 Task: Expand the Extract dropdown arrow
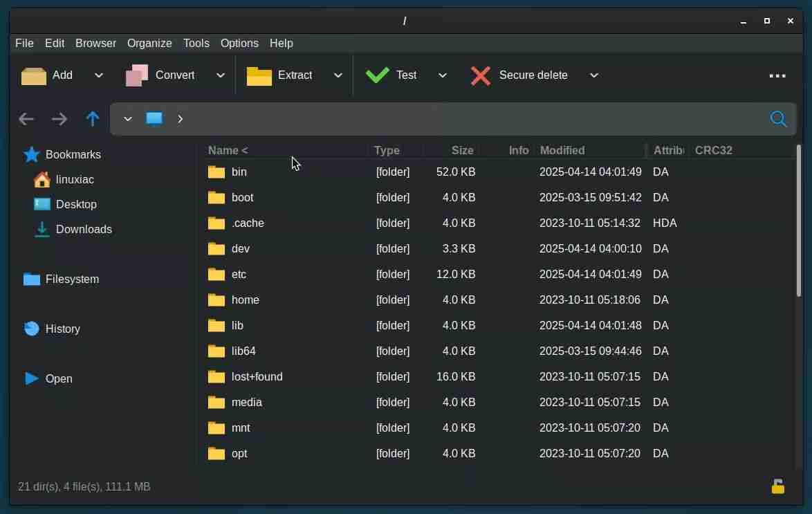tap(338, 75)
